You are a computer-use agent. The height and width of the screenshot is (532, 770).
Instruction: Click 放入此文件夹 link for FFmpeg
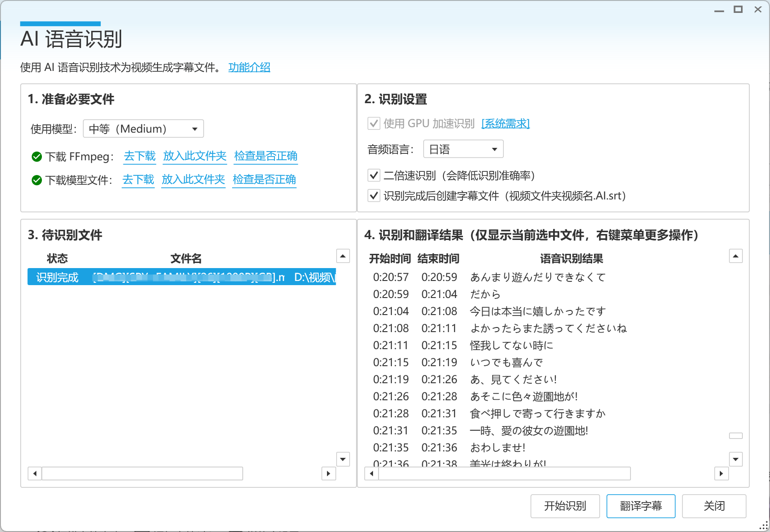pyautogui.click(x=195, y=156)
